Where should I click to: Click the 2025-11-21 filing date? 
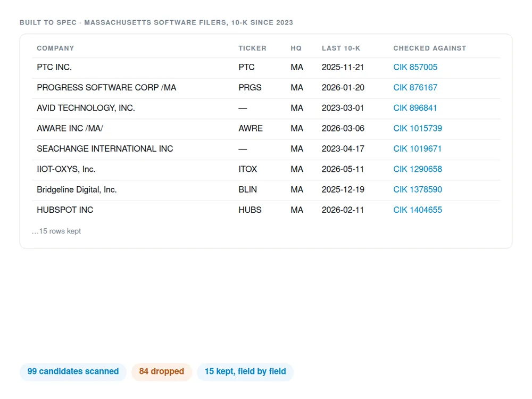pyautogui.click(x=343, y=67)
